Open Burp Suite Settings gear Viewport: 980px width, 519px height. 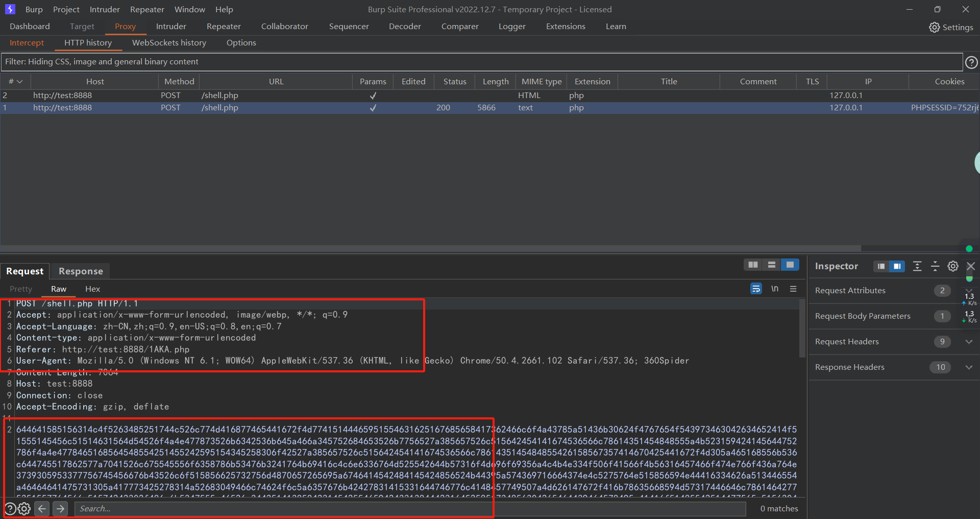[934, 27]
